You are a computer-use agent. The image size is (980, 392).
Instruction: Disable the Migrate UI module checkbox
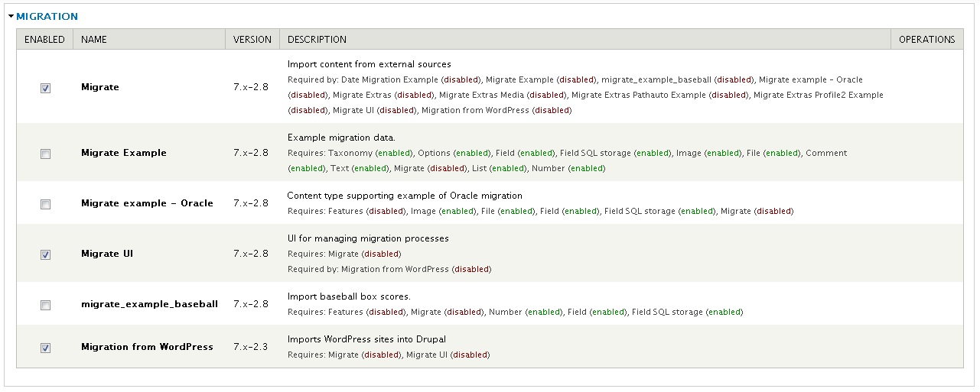pyautogui.click(x=45, y=254)
